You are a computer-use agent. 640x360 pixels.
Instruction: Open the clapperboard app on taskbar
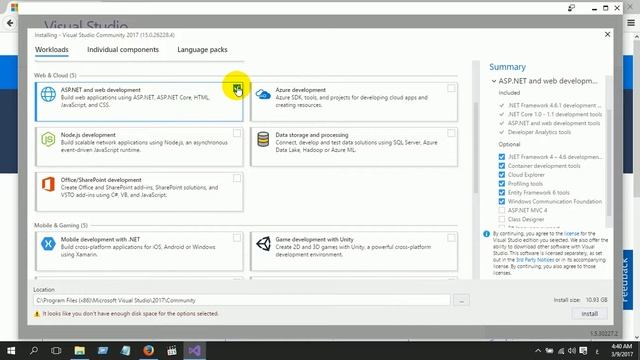pos(172,351)
